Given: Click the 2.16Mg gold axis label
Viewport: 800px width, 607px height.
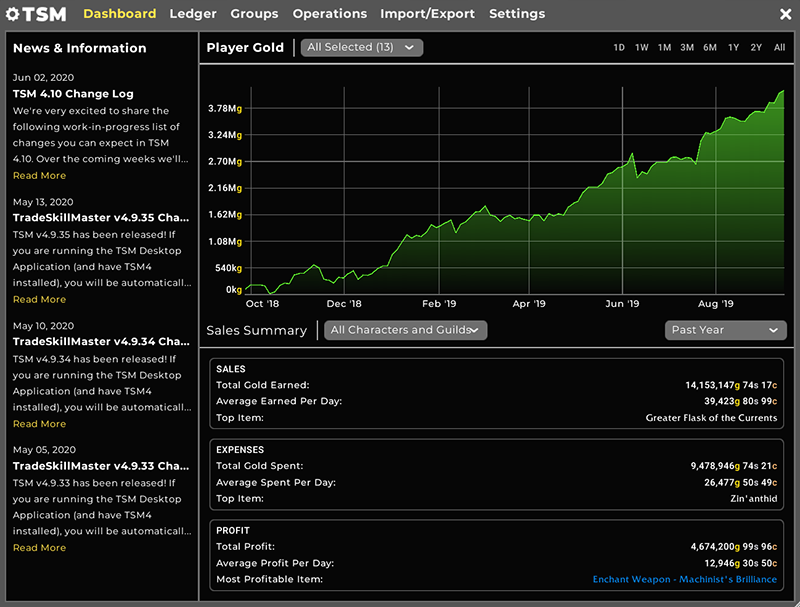Looking at the screenshot, I should click(225, 188).
